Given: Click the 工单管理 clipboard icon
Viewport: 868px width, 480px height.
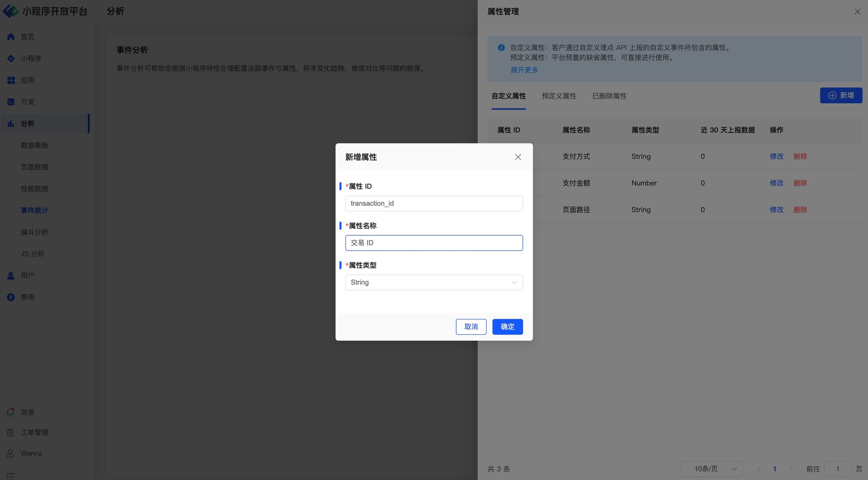Looking at the screenshot, I should 11,433.
